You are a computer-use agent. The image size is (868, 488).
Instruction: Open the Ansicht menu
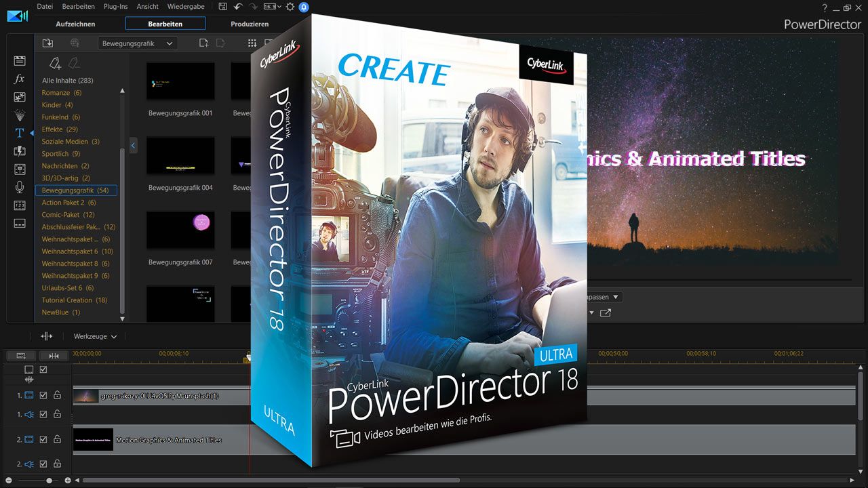pos(147,7)
